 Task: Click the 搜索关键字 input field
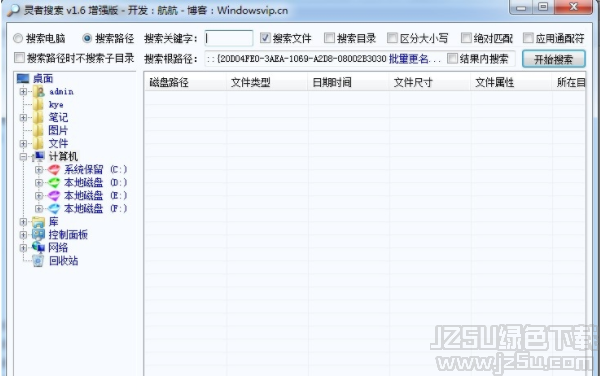click(x=229, y=38)
